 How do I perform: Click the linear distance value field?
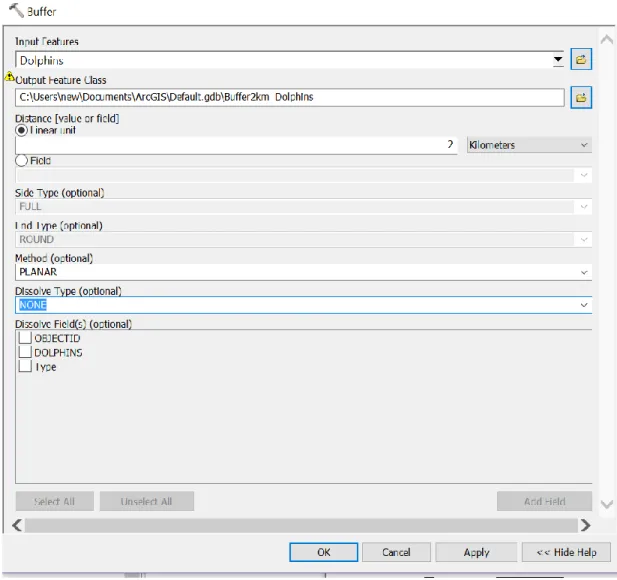236,145
